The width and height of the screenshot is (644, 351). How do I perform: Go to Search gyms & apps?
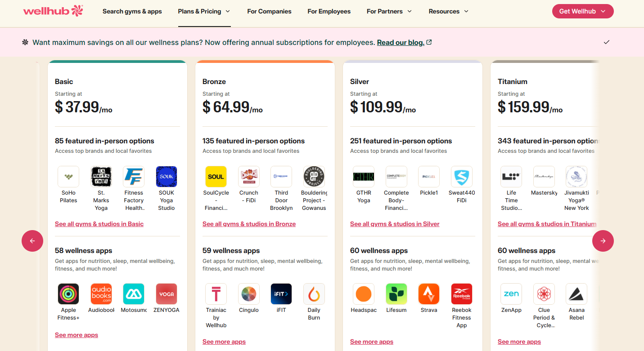(132, 11)
